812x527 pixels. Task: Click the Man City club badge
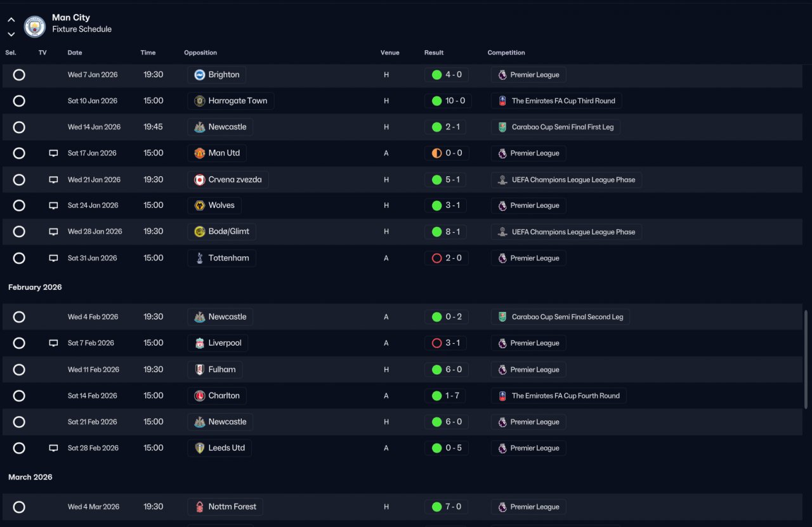click(x=35, y=27)
